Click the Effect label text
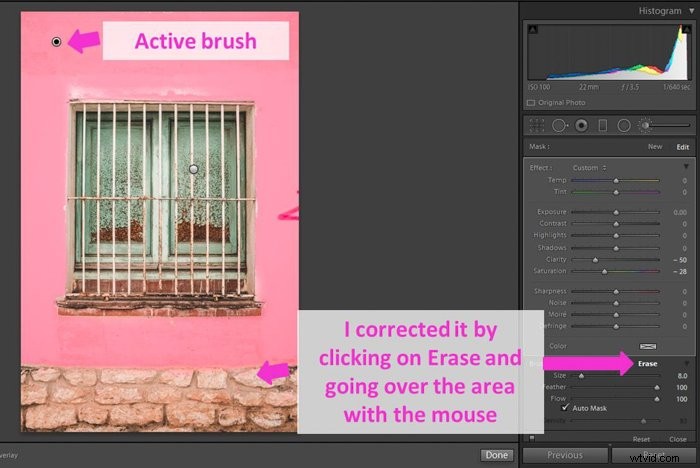The image size is (700, 468). click(x=540, y=168)
